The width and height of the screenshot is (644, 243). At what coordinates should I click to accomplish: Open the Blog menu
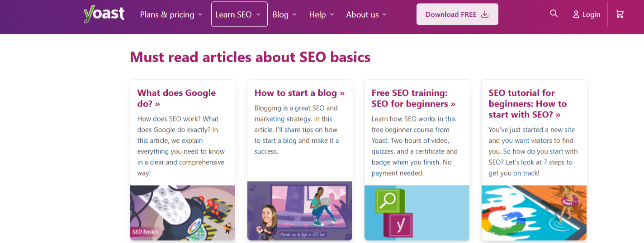coord(284,14)
